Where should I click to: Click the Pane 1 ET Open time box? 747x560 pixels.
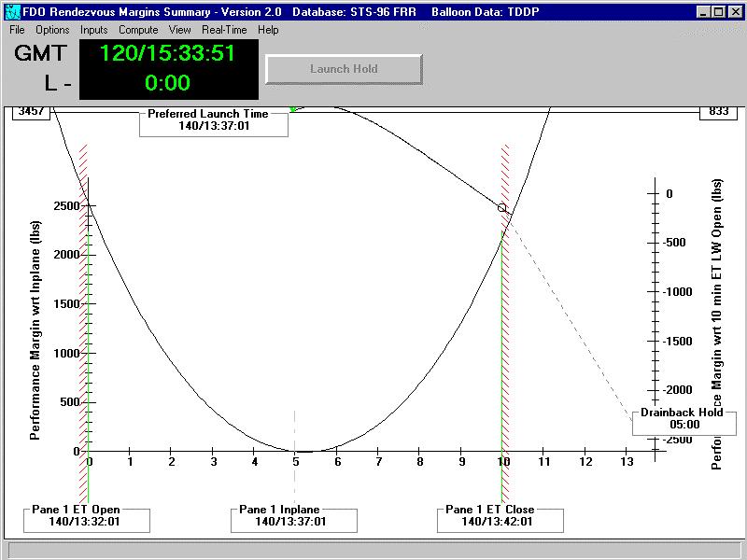pos(87,519)
